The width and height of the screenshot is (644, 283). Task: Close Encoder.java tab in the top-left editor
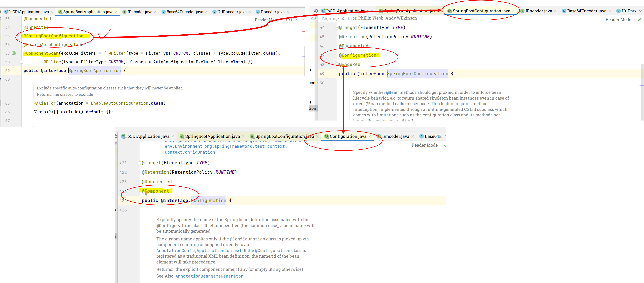click(287, 12)
